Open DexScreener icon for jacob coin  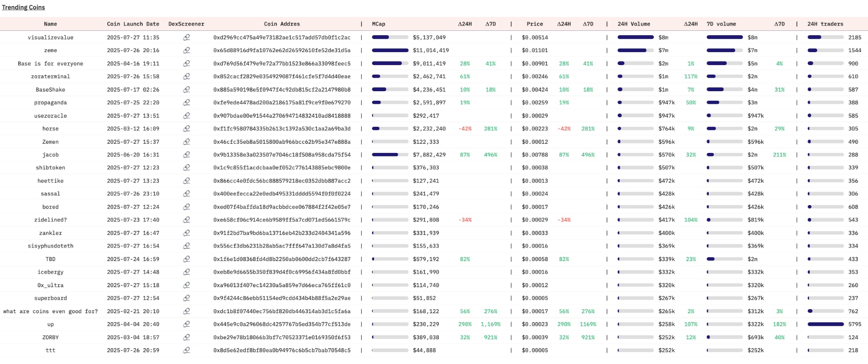tap(186, 155)
